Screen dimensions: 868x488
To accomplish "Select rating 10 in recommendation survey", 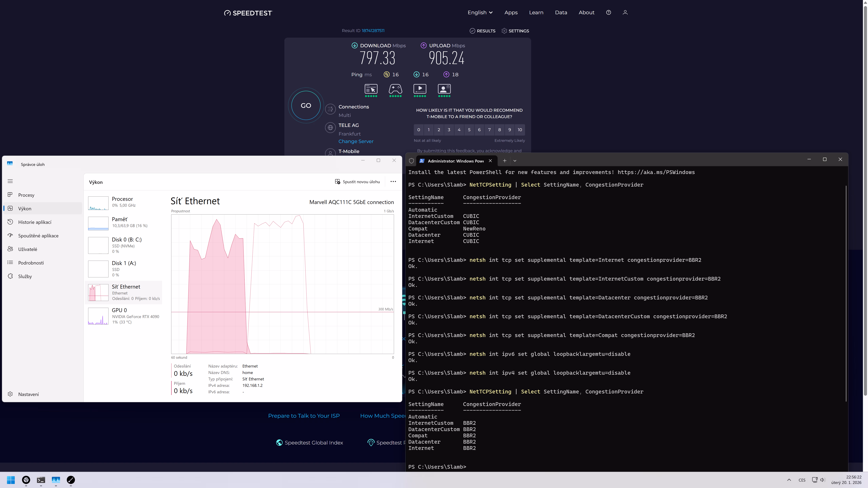I will click(x=520, y=130).
